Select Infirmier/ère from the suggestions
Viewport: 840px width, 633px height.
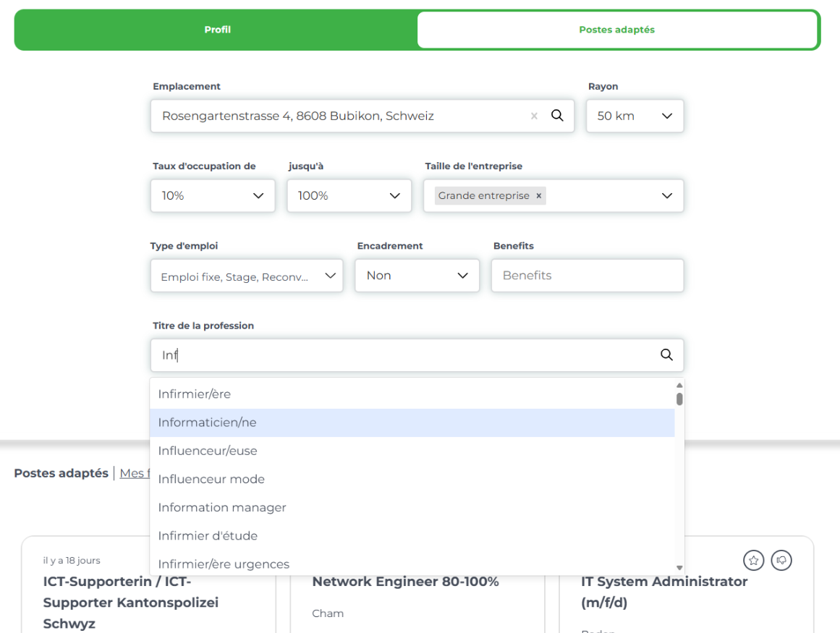pos(194,394)
